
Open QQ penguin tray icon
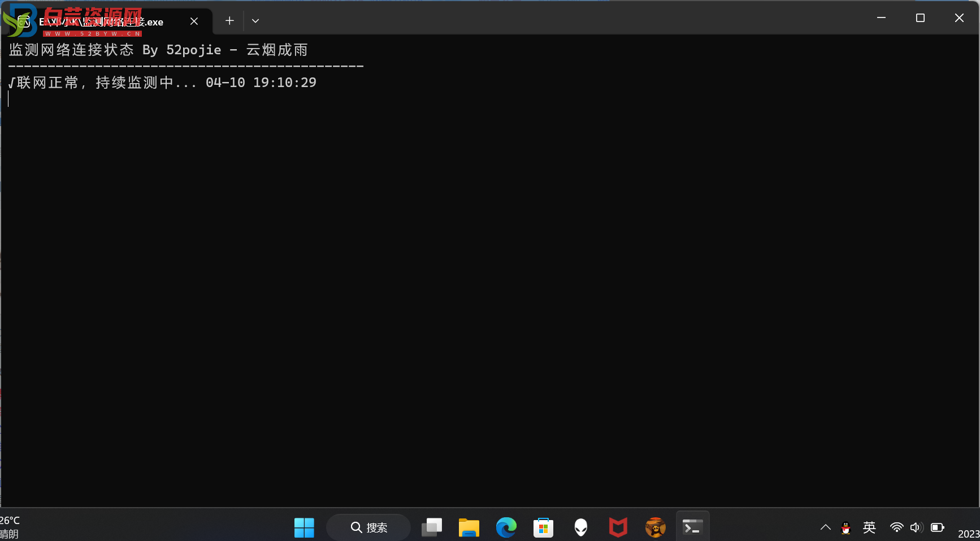point(846,527)
